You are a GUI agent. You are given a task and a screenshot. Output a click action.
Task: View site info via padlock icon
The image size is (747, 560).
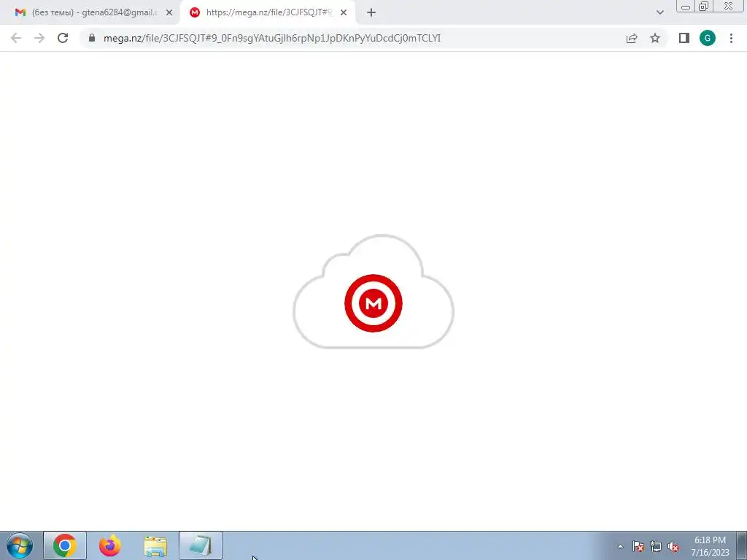point(92,38)
